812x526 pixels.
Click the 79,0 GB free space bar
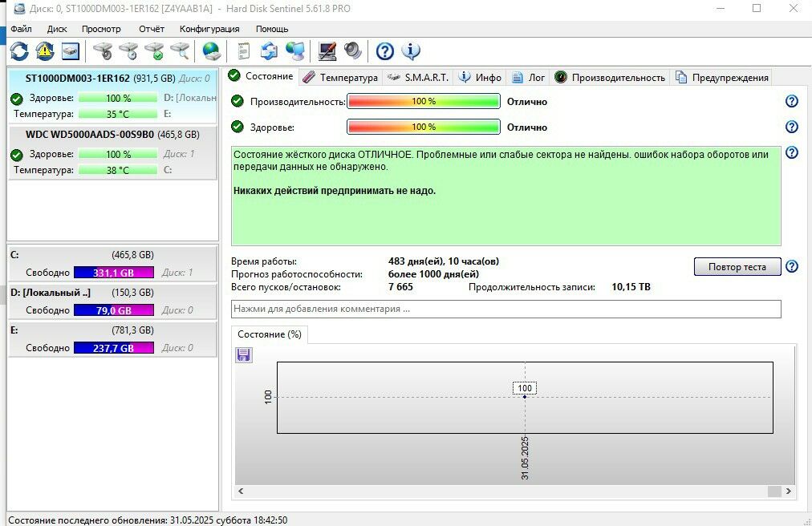pyautogui.click(x=113, y=310)
